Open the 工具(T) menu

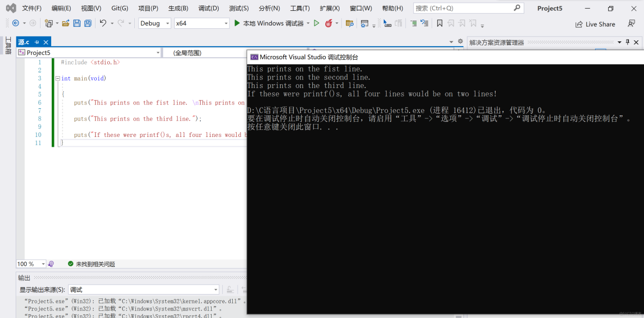(x=300, y=8)
